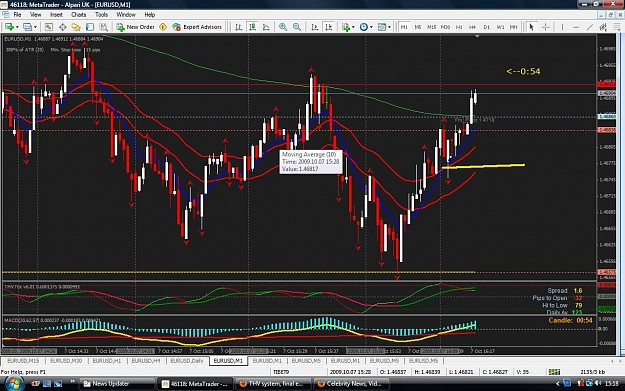Click the Zoom In magnifier

(x=283, y=27)
